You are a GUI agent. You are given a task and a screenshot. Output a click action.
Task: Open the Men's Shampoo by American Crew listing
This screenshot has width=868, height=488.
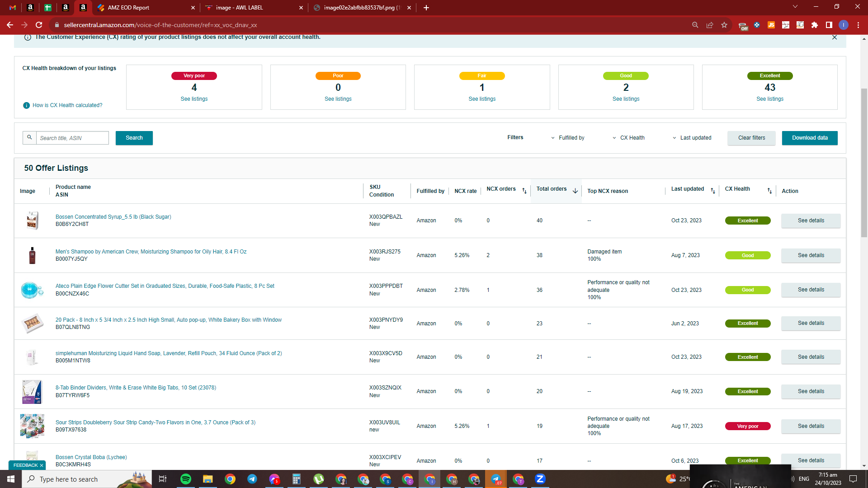[151, 252]
